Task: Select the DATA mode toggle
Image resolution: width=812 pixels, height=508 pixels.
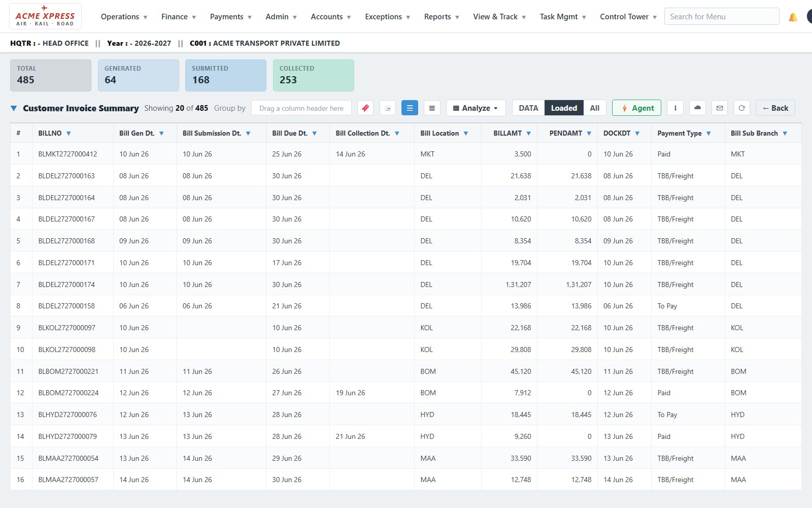Action: click(x=528, y=108)
